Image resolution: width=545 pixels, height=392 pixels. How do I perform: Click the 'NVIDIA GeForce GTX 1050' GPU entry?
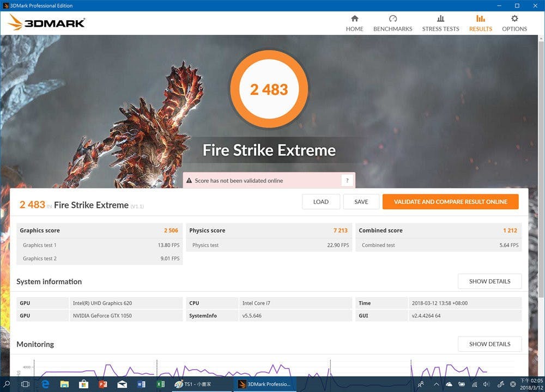coord(102,316)
